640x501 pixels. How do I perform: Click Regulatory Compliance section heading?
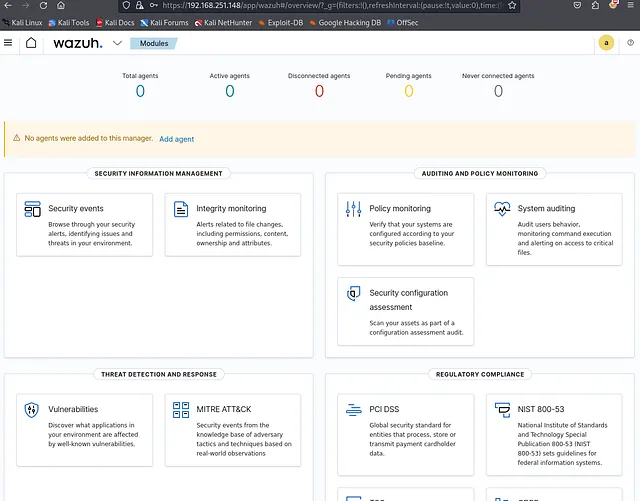(480, 374)
